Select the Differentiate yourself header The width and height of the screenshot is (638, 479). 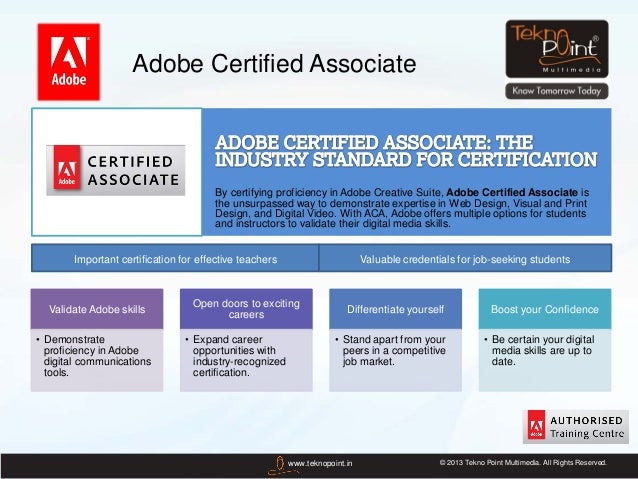point(395,309)
